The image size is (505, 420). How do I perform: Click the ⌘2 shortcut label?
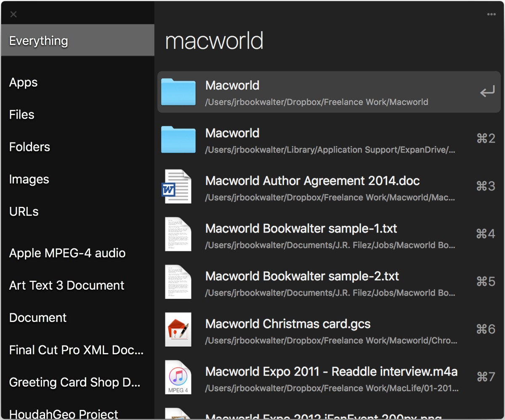click(486, 139)
